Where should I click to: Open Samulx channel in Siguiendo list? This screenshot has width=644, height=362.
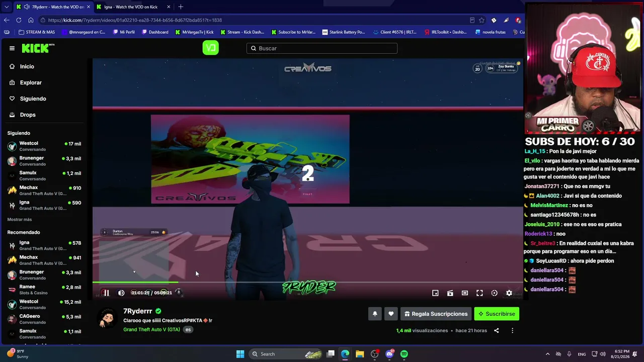pos(44,175)
